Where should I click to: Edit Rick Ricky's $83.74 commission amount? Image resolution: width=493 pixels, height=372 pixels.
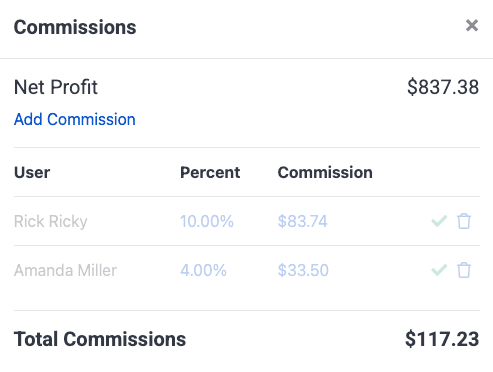point(303,221)
